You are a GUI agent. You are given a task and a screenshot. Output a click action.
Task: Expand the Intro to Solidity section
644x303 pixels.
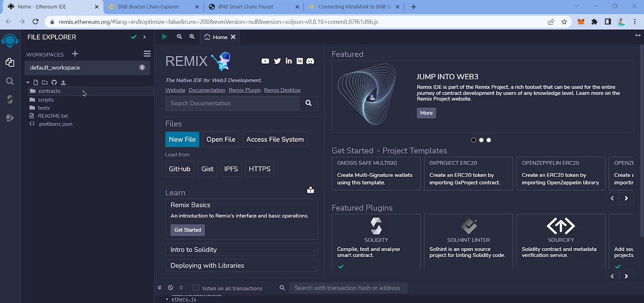point(241,250)
